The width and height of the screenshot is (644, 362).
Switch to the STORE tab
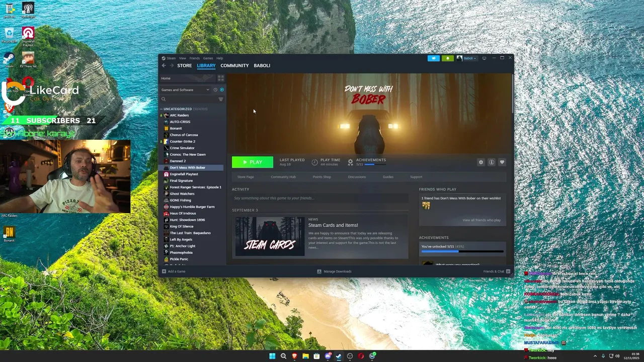(x=184, y=65)
